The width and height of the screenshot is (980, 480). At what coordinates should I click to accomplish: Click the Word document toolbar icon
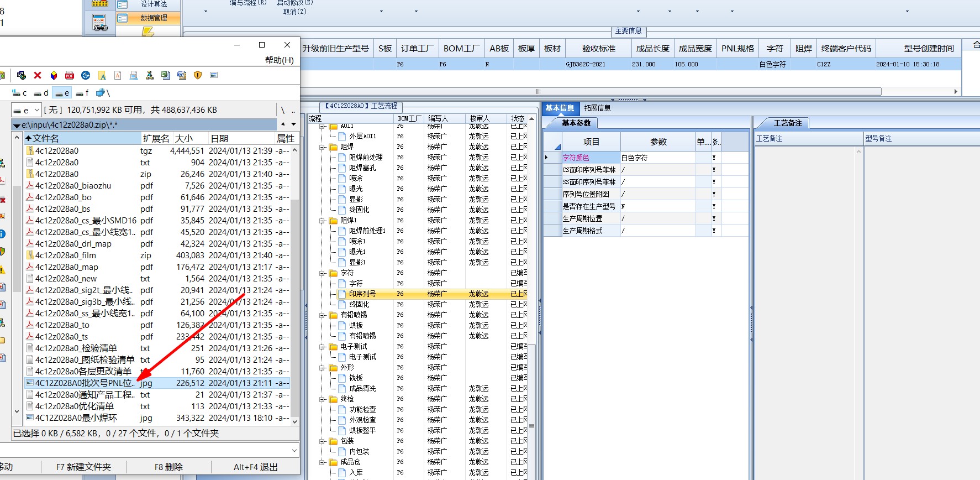pyautogui.click(x=182, y=75)
